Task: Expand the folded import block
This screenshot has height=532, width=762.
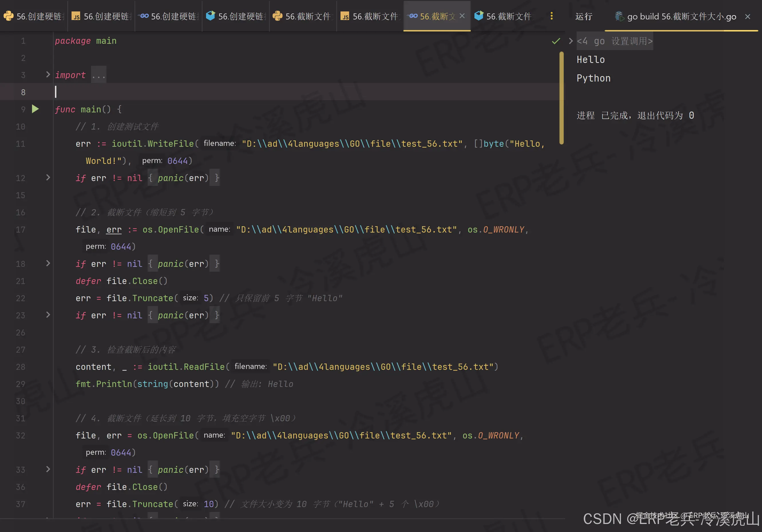Action: pos(48,75)
